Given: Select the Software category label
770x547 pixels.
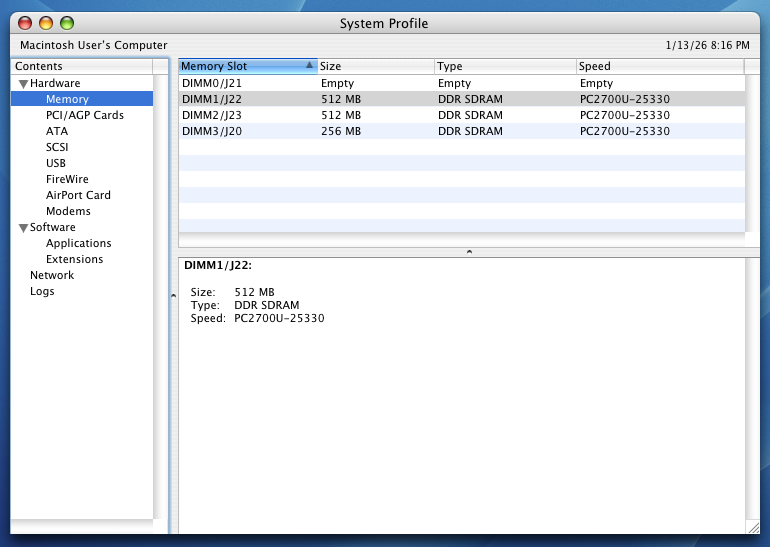Looking at the screenshot, I should pos(53,227).
